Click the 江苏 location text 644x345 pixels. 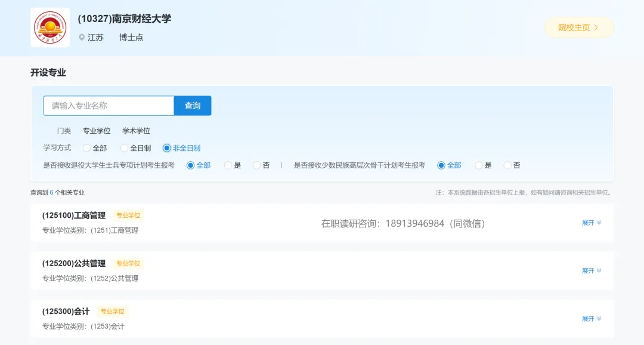[x=95, y=38]
